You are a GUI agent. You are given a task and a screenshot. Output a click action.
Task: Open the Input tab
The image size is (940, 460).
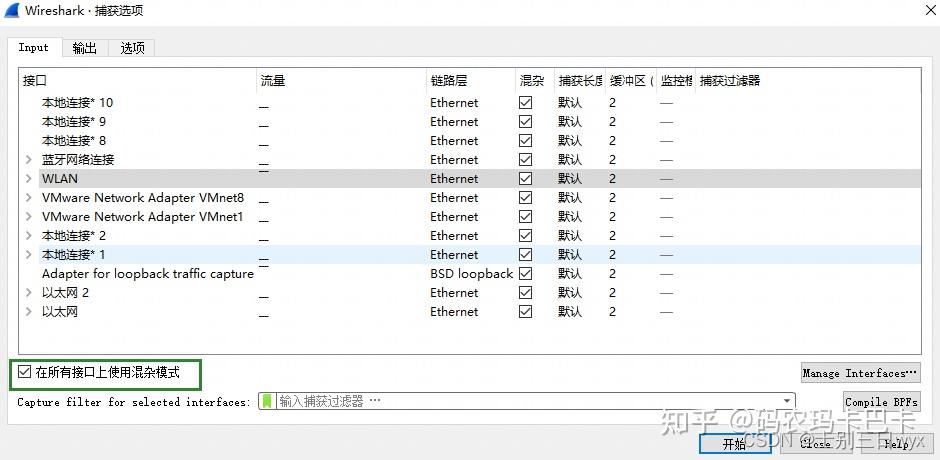click(33, 48)
